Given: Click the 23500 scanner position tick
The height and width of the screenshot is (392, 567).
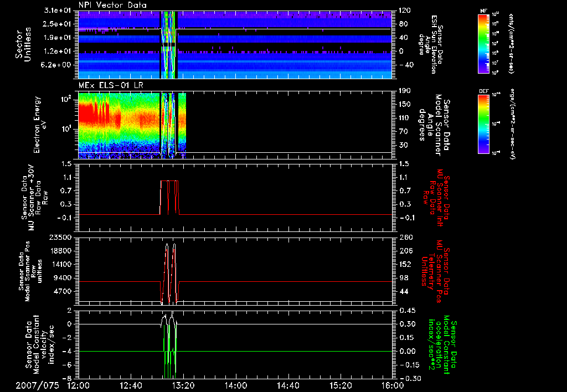Looking at the screenshot, I should 60,238.
